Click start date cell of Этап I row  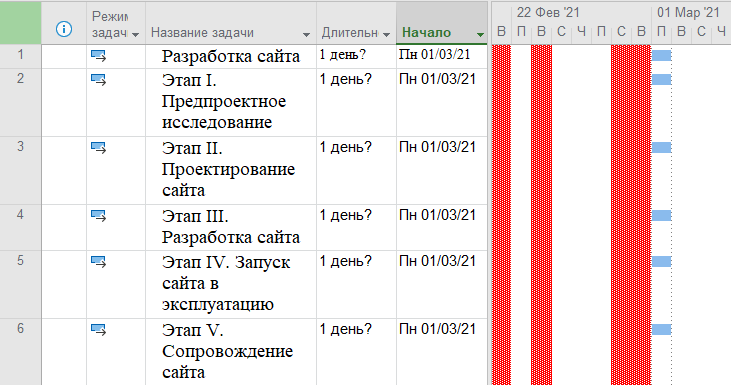[441, 103]
